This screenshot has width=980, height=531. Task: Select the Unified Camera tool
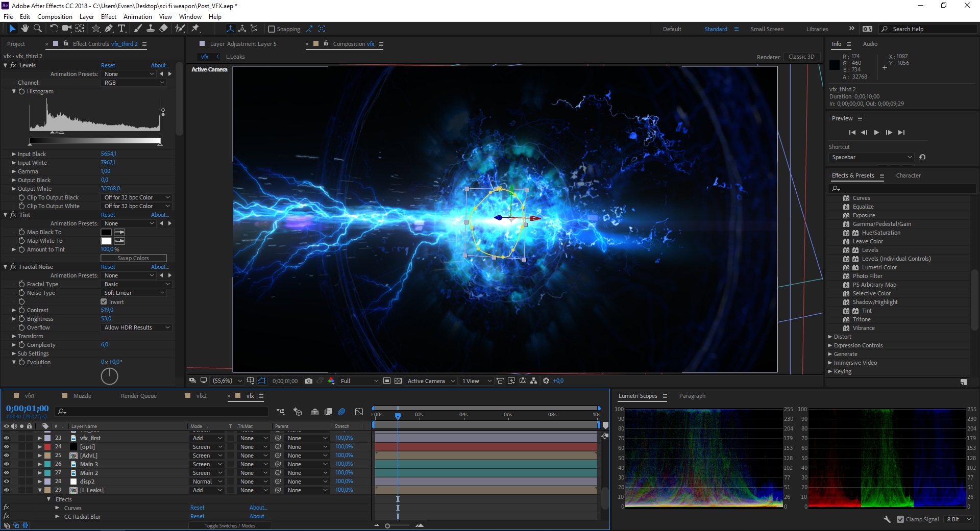pyautogui.click(x=67, y=29)
